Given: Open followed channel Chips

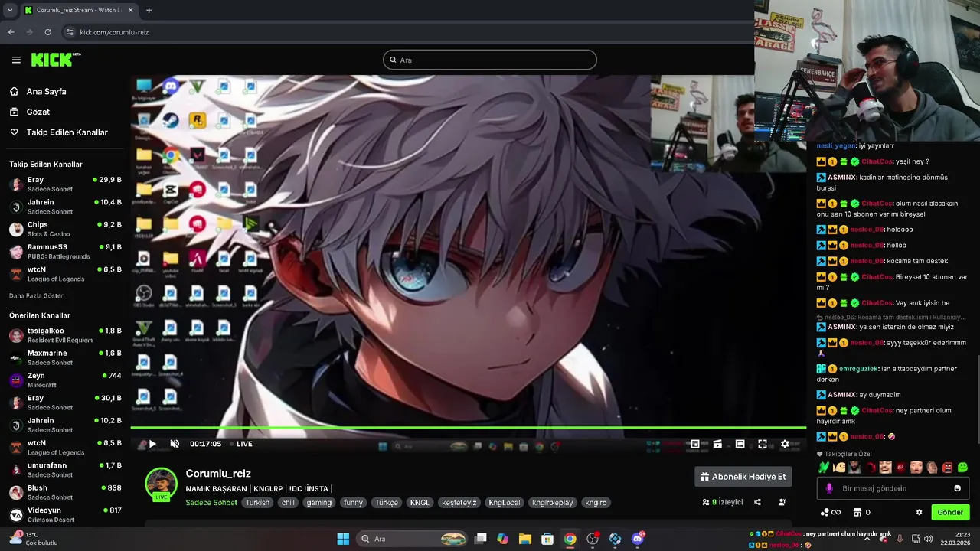Looking at the screenshot, I should pos(65,229).
